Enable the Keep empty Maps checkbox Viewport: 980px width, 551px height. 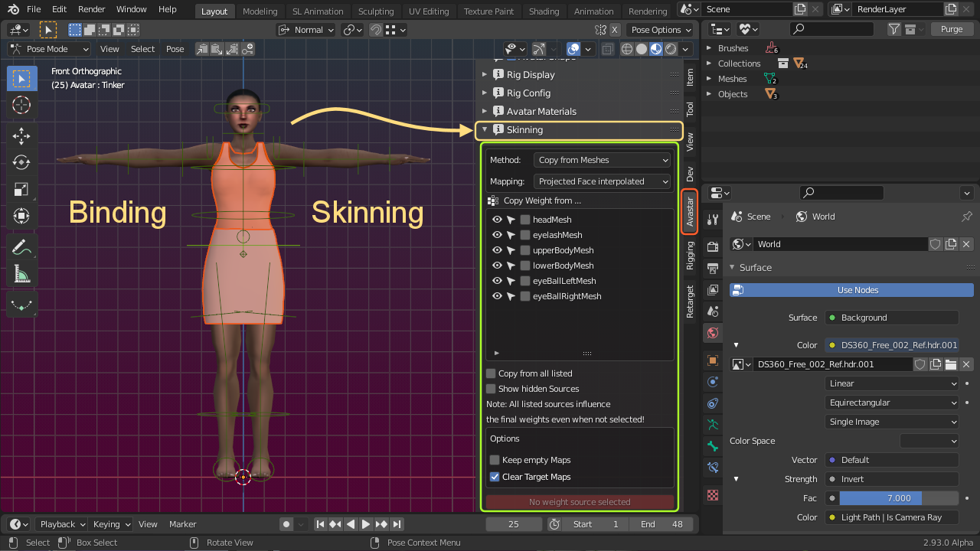[495, 460]
